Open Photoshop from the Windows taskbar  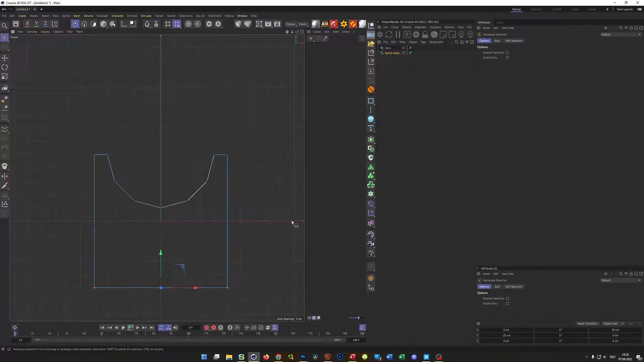303,357
